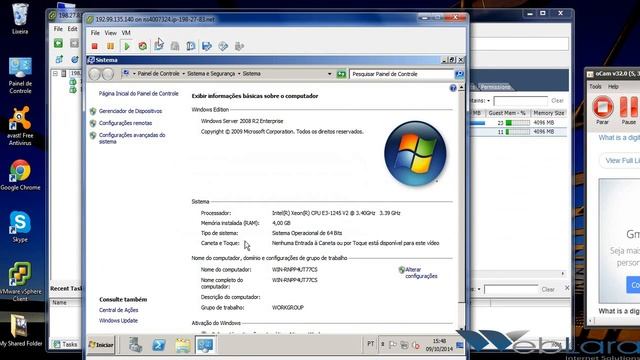Open Central de Ações link
640x360 pixels.
click(x=118, y=310)
